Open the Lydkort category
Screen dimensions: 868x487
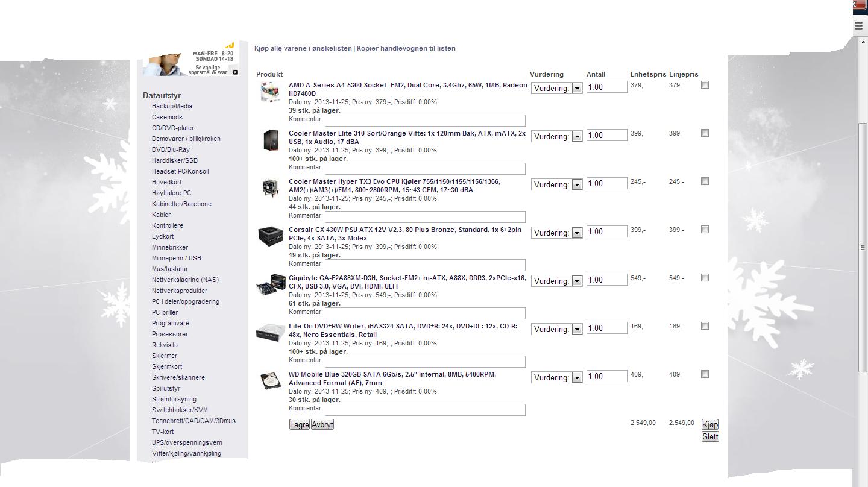[163, 236]
